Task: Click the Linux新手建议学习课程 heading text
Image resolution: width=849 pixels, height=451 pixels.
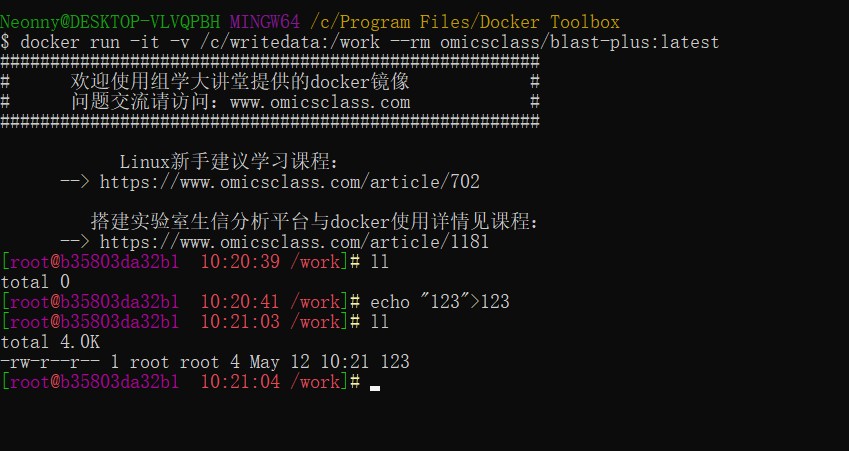Action: (229, 161)
